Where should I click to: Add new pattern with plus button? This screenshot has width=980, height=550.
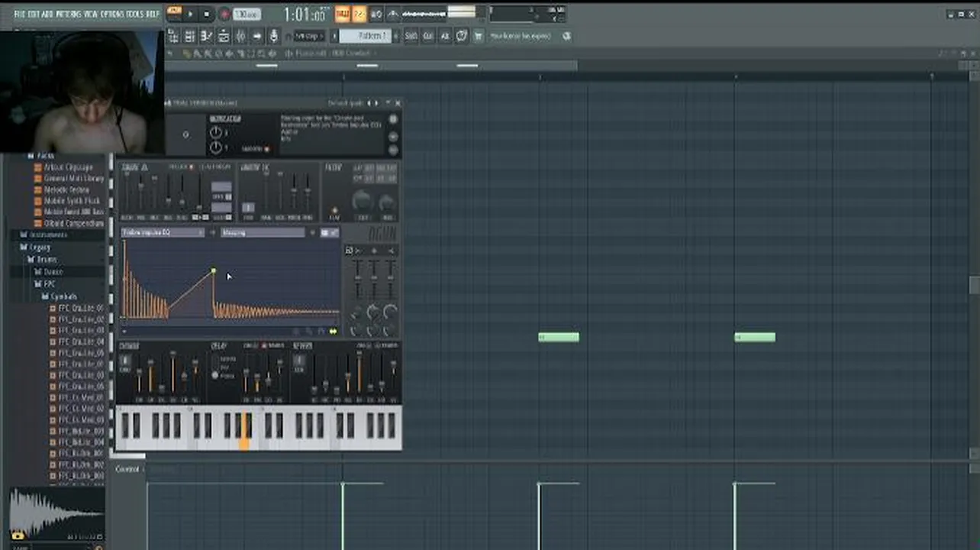(x=397, y=36)
